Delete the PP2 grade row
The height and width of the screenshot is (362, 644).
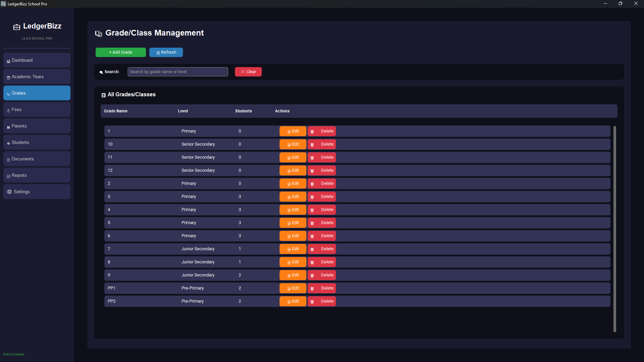click(322, 301)
